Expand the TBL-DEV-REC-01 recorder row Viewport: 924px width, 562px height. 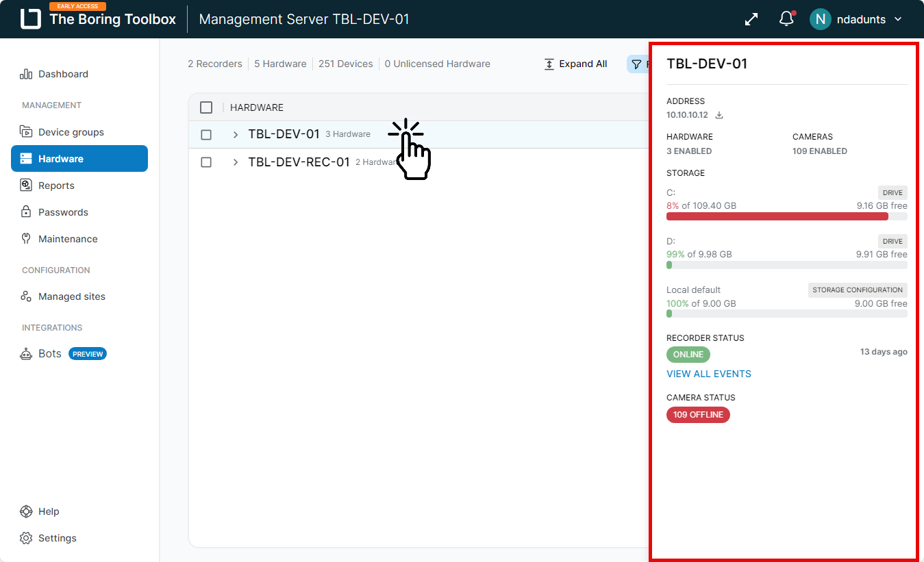[236, 162]
